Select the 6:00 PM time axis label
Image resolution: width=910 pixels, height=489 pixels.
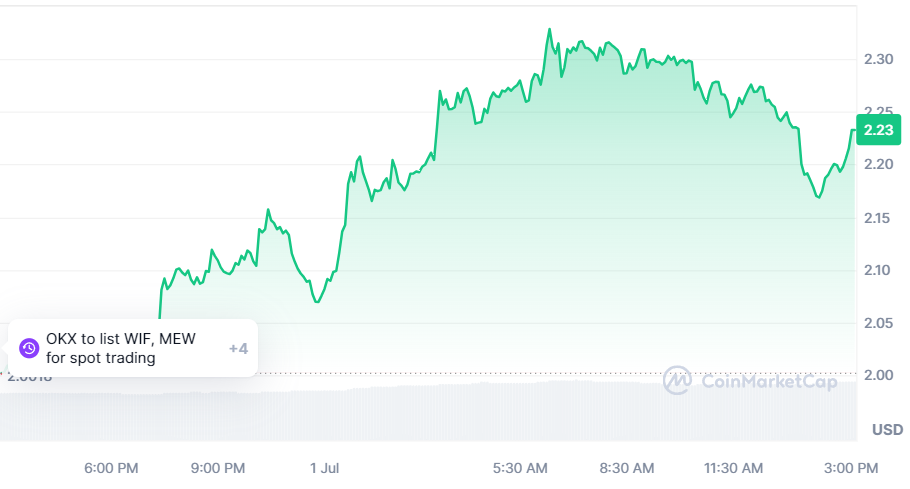[x=111, y=467]
